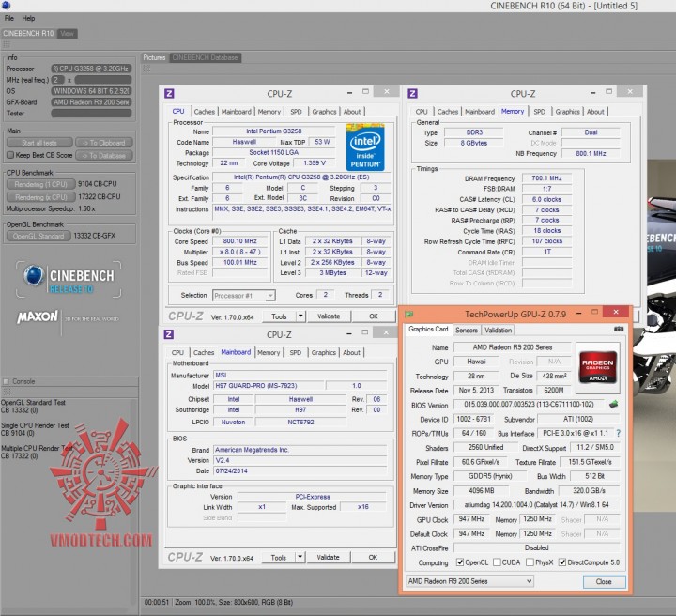Screen dimensions: 676x616
Task: Open About tab in CPU-Z Memory window
Action: pyautogui.click(x=595, y=111)
